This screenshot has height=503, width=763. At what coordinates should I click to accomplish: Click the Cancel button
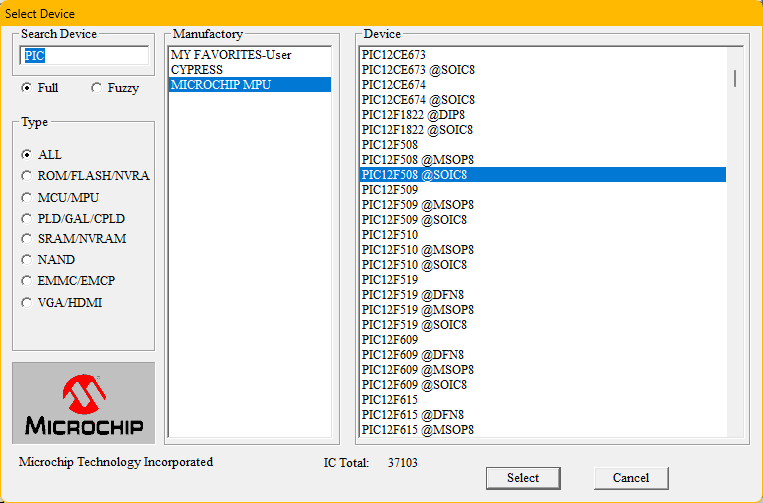(631, 478)
